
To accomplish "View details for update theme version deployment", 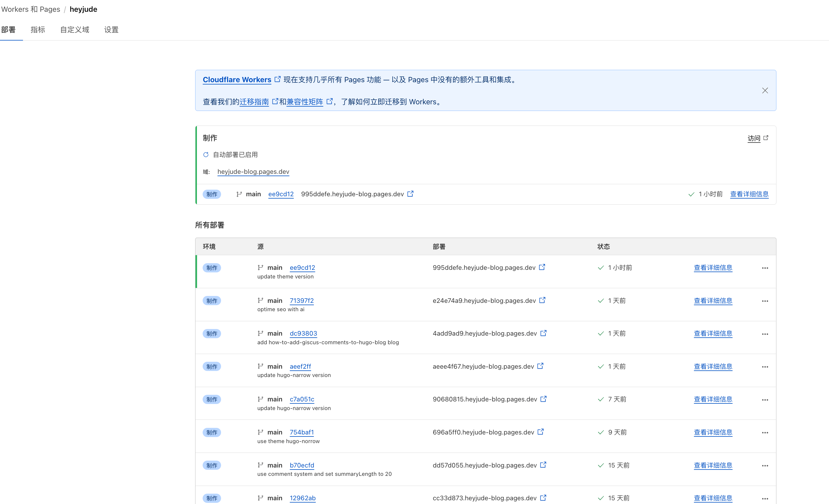I will click(x=713, y=268).
